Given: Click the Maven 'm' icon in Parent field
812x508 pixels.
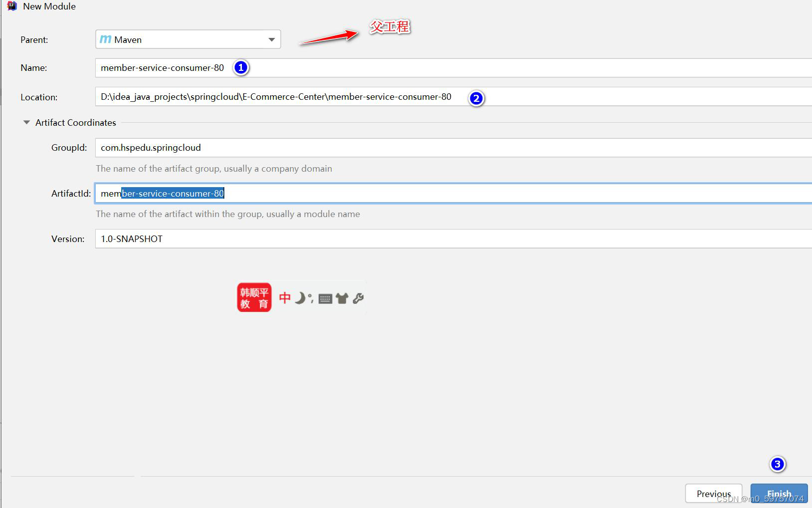Looking at the screenshot, I should [x=106, y=39].
